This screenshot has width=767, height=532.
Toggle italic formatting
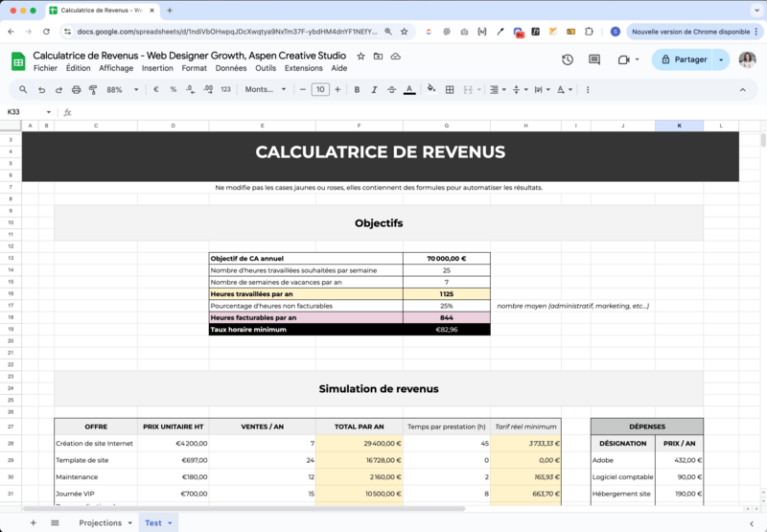pos(374,89)
